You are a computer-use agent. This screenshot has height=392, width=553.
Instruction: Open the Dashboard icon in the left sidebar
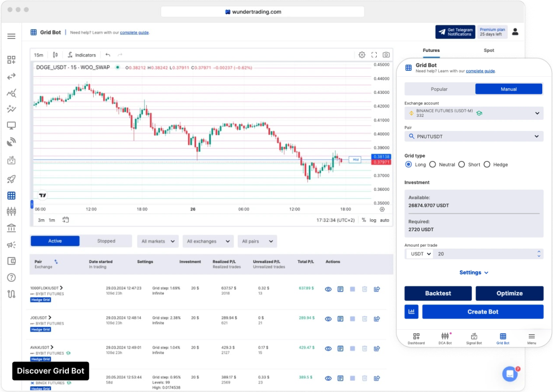click(x=11, y=59)
